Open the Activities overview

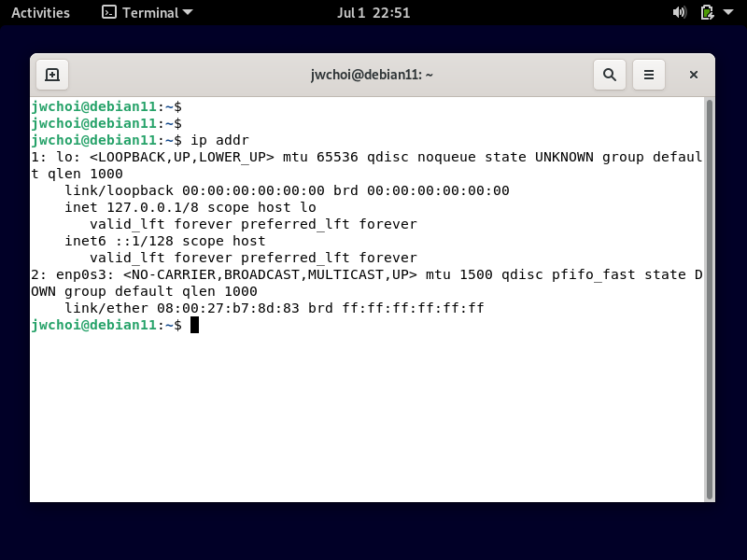(41, 12)
